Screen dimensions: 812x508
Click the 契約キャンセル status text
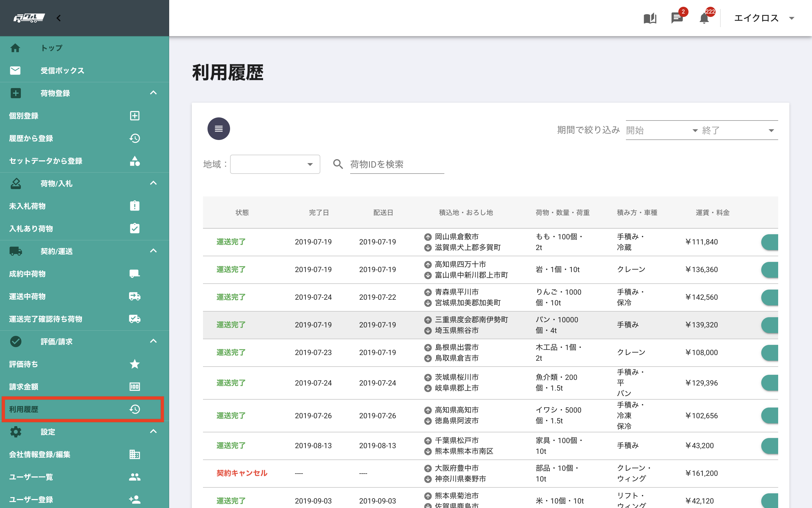click(242, 473)
